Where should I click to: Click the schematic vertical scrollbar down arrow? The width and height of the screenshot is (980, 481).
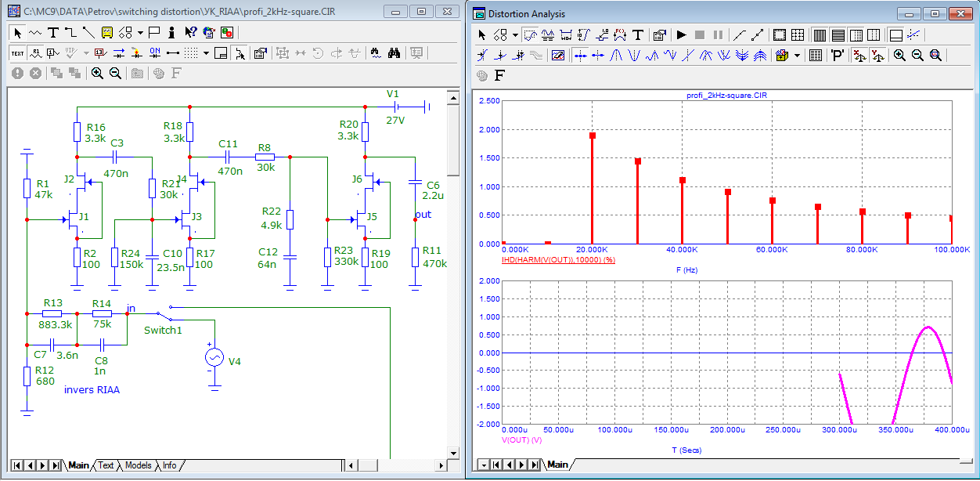tap(452, 453)
